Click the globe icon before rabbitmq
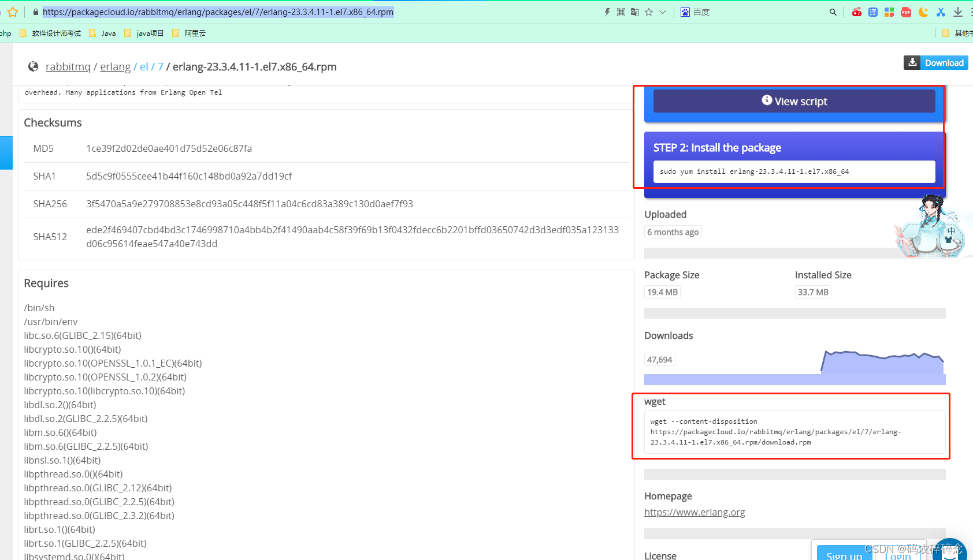 (x=34, y=67)
